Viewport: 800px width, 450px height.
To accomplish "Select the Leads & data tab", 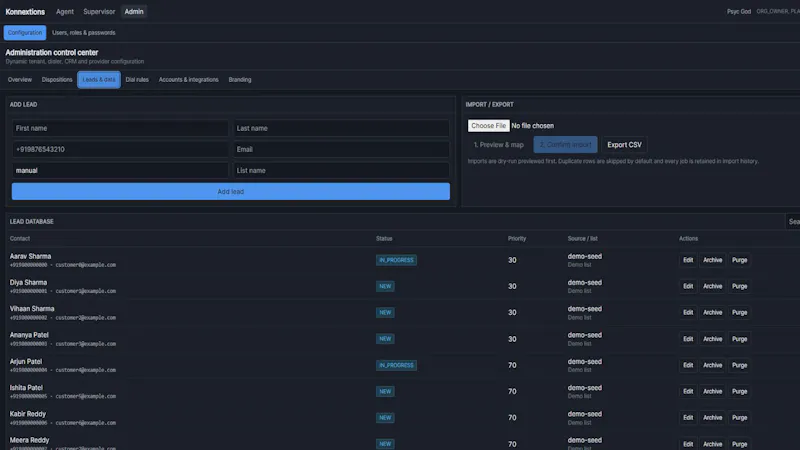I will 99,80.
